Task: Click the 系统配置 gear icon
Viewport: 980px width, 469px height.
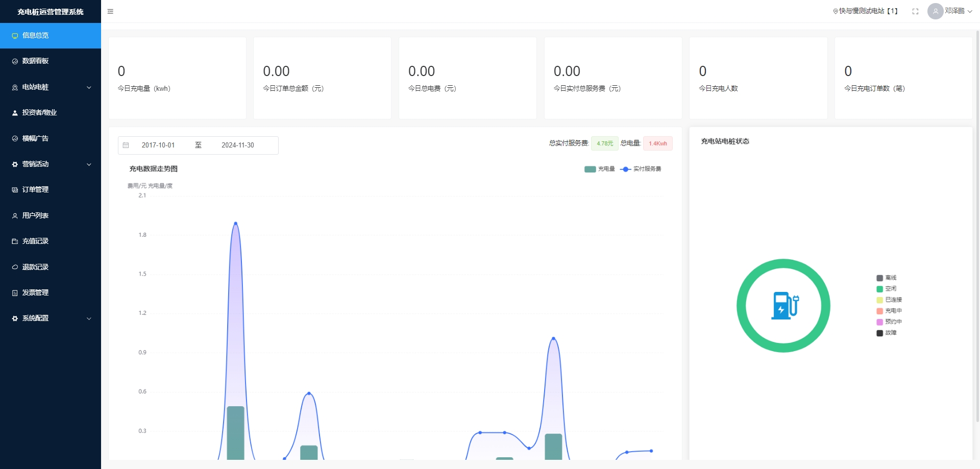Action: click(15, 318)
